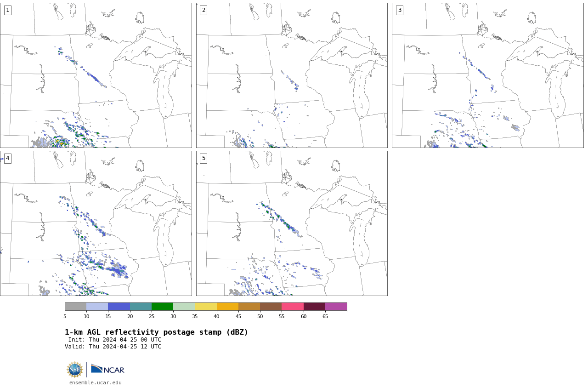Click colorbar tick label 65
This screenshot has width=588, height=388.
coord(325,316)
